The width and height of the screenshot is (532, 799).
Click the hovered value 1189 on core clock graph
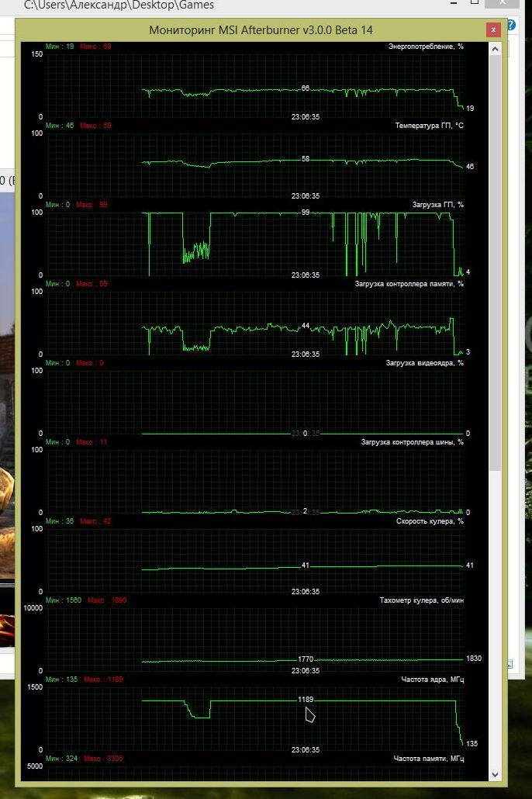click(x=306, y=700)
